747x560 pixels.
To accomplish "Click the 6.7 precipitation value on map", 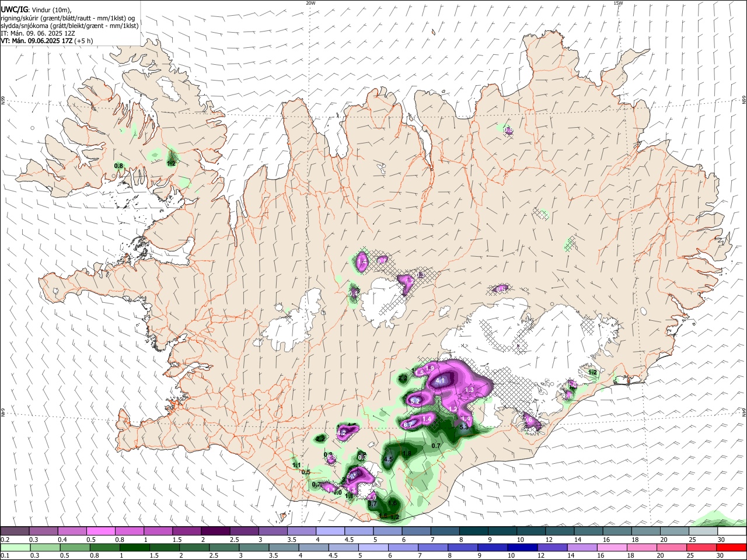I will pos(408,425).
